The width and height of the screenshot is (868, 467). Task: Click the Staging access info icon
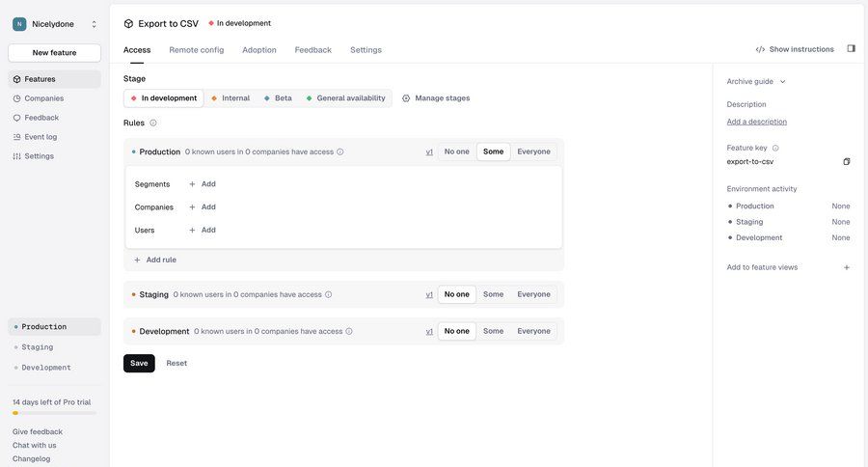point(328,294)
